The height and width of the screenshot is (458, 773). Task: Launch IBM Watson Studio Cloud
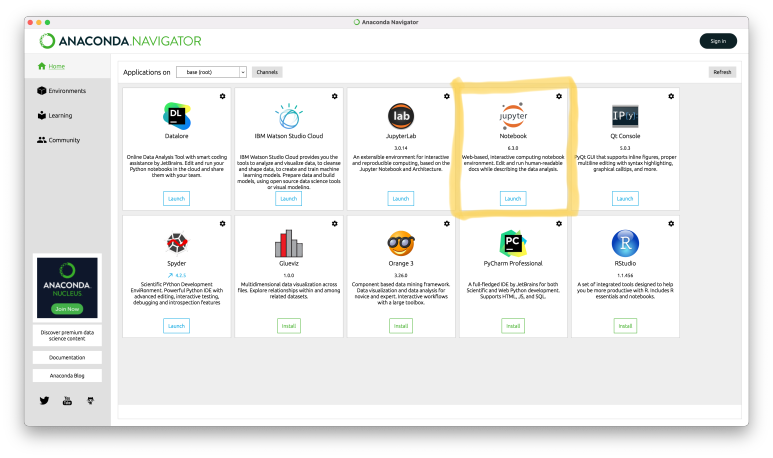pyautogui.click(x=288, y=199)
